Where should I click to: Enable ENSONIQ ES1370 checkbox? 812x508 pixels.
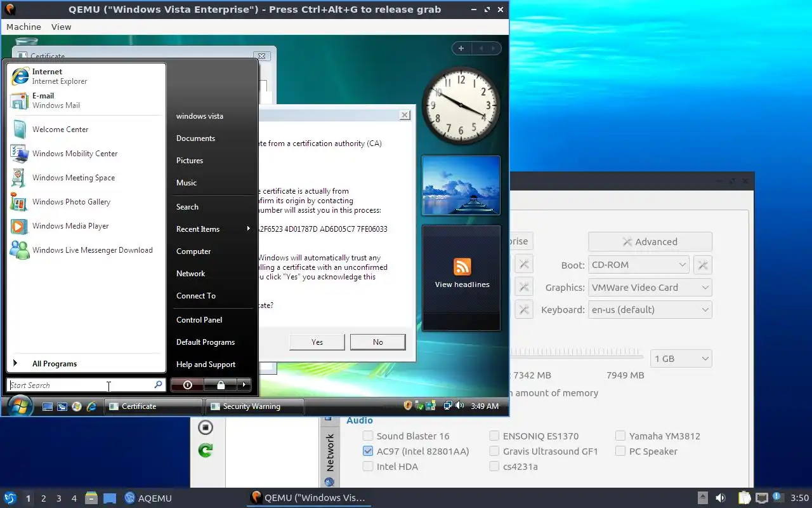[494, 436]
